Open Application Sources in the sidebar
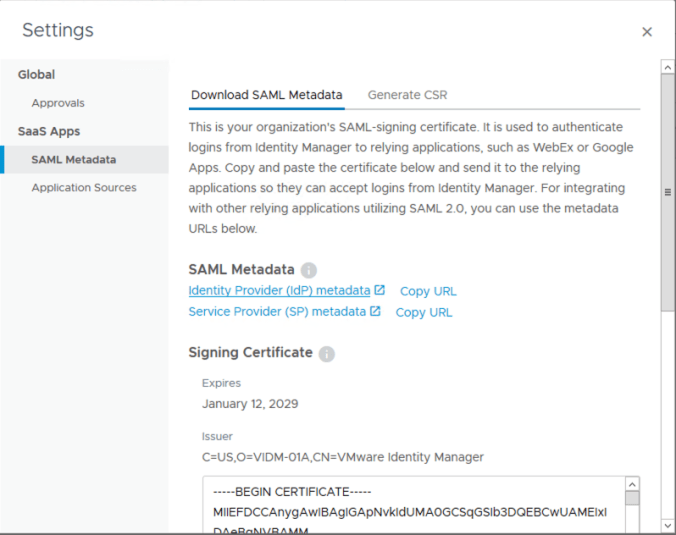The width and height of the screenshot is (676, 535). coord(84,188)
